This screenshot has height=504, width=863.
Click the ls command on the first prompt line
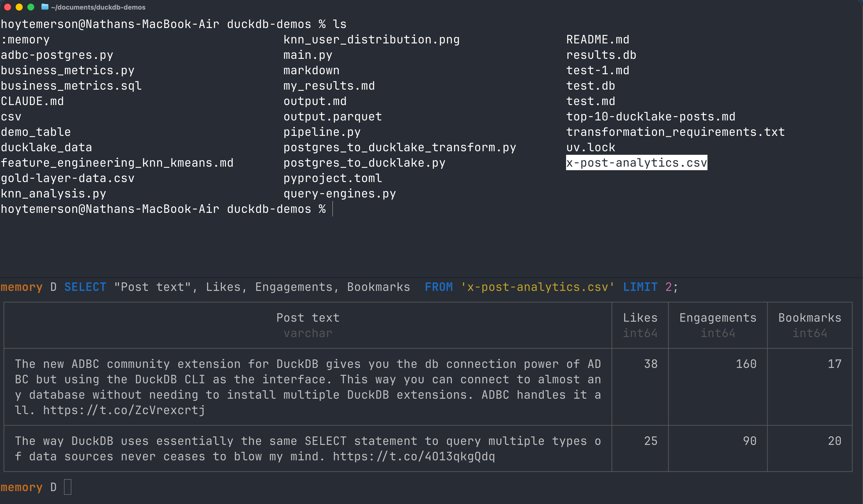(x=339, y=24)
